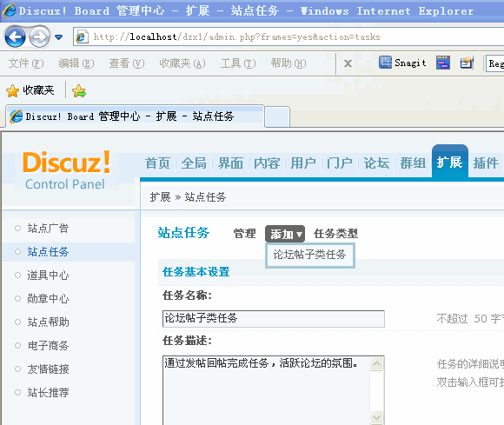The height and width of the screenshot is (425, 504).
Task: Open 道具中心 in the sidebar
Action: point(48,276)
